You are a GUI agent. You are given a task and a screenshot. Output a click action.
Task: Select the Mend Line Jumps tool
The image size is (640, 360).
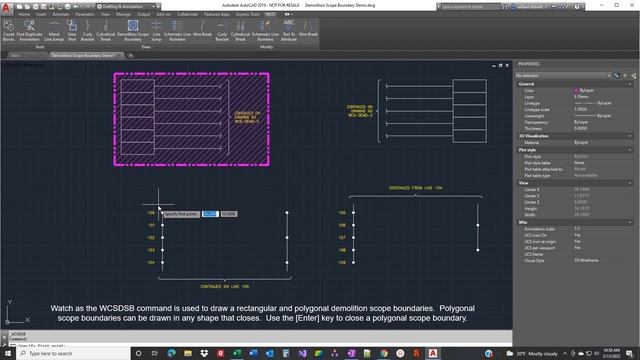54,31
